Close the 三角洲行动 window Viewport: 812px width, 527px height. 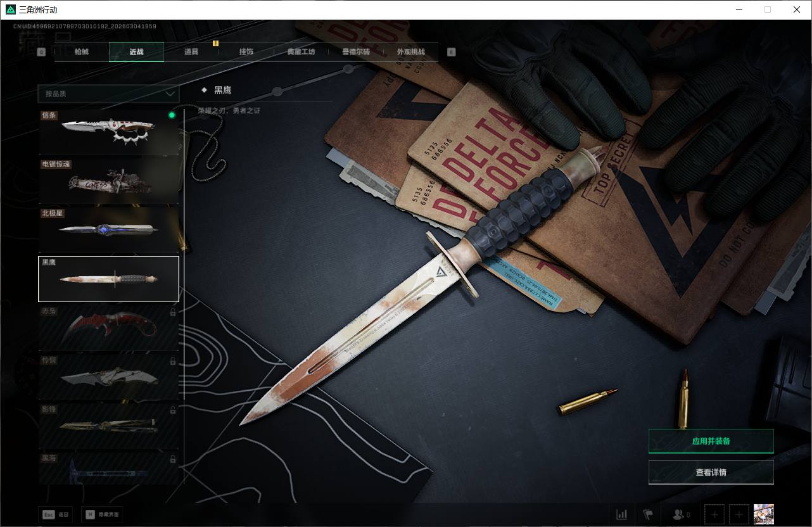[x=797, y=10]
